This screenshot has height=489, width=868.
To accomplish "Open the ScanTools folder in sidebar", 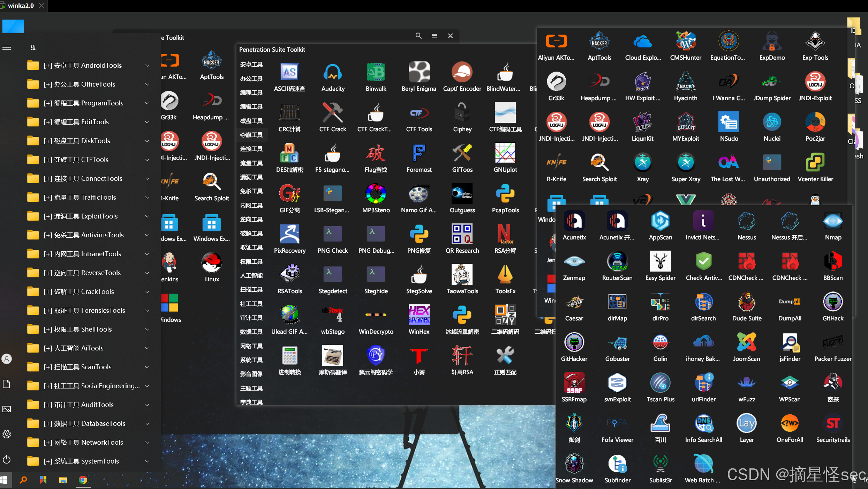I will [89, 367].
